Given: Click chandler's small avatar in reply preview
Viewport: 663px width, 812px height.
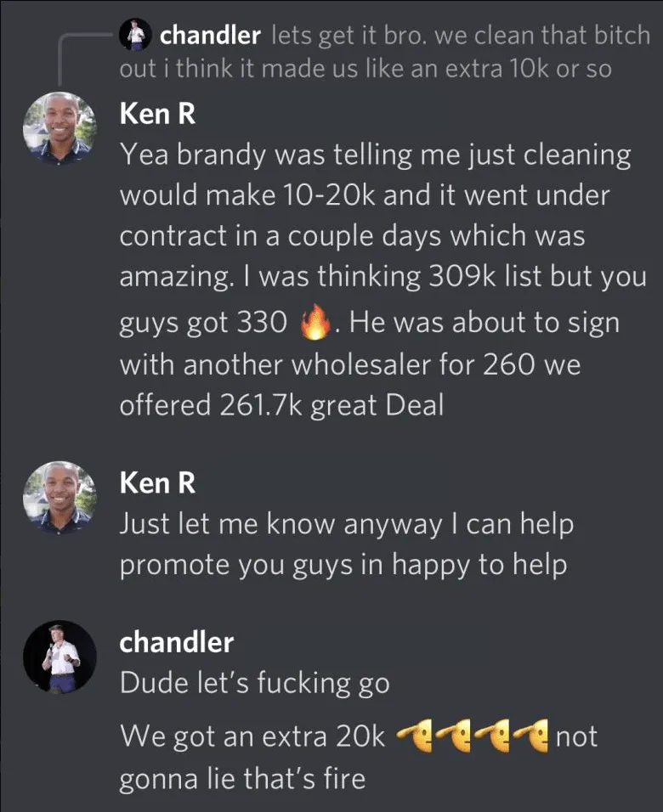Looking at the screenshot, I should [x=135, y=35].
